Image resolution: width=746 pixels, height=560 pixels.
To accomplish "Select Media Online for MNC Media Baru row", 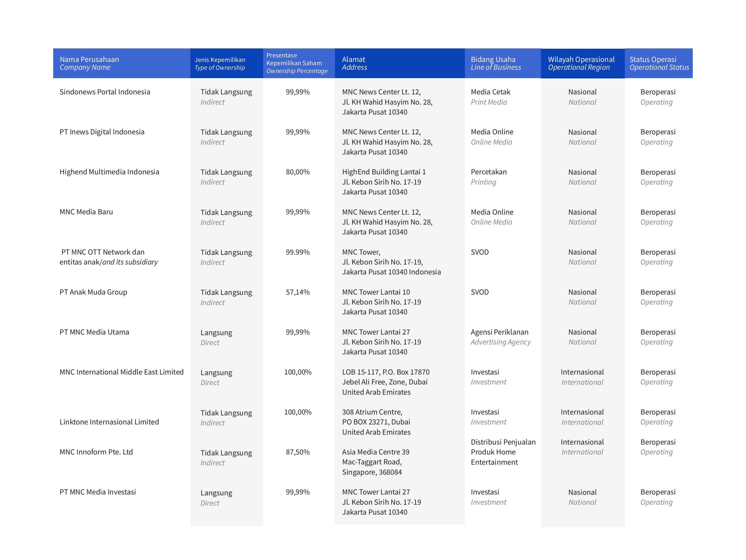I will tap(492, 213).
